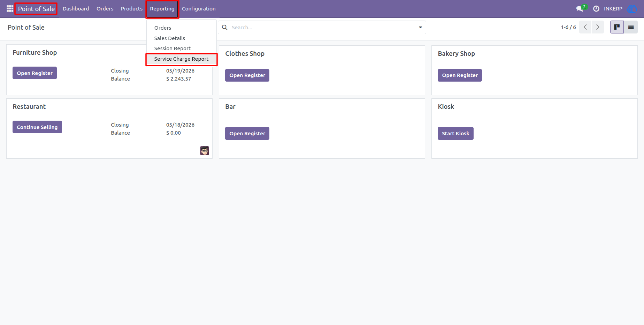
Task: Click the search magnifier icon
Action: pyautogui.click(x=225, y=27)
